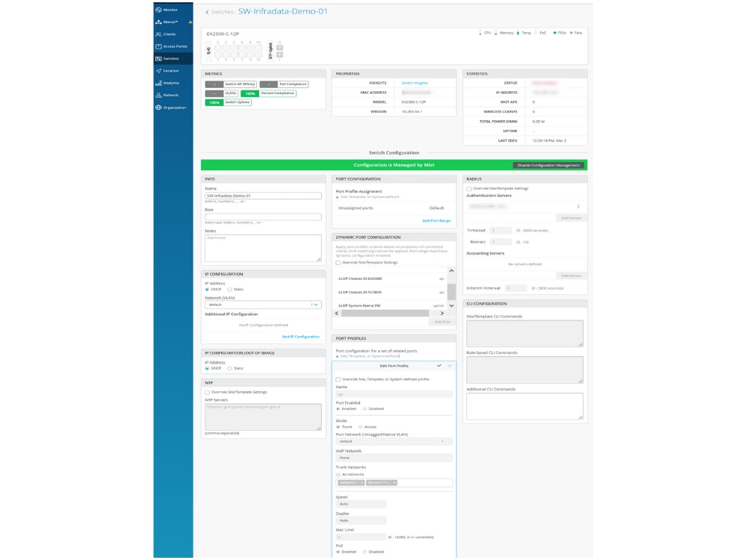Click the back chevron beside Switches breadcrumb
The width and height of the screenshot is (747, 560).
pyautogui.click(x=207, y=12)
